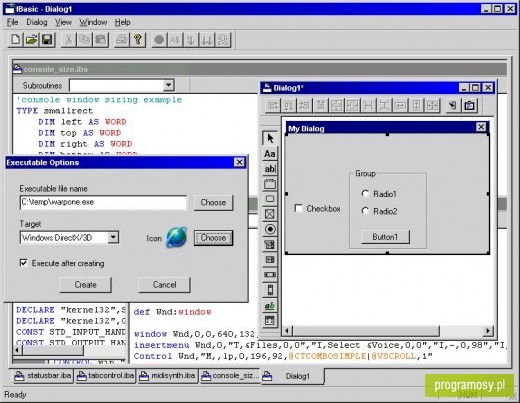Image resolution: width=520 pixels, height=403 pixels.
Task: Click the left scroll arrow in code pane
Action: tap(17, 350)
